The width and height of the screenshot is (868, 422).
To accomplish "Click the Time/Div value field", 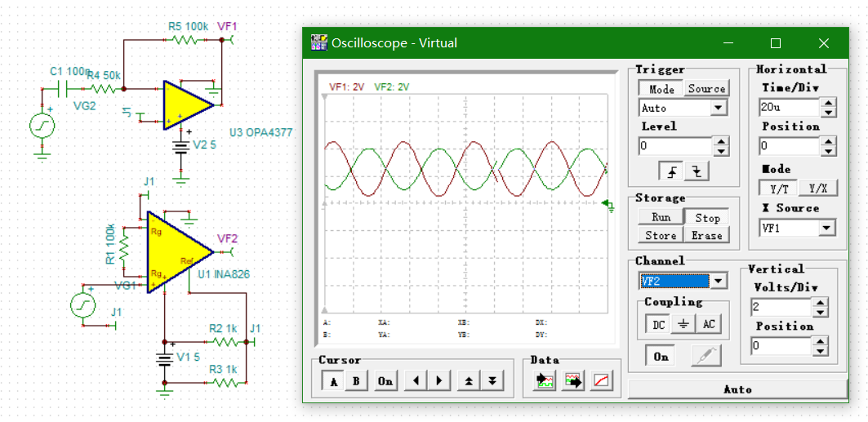I will (x=790, y=107).
